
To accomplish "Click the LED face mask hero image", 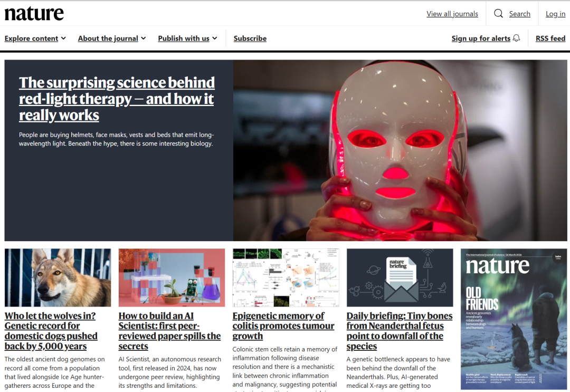I will (x=400, y=150).
